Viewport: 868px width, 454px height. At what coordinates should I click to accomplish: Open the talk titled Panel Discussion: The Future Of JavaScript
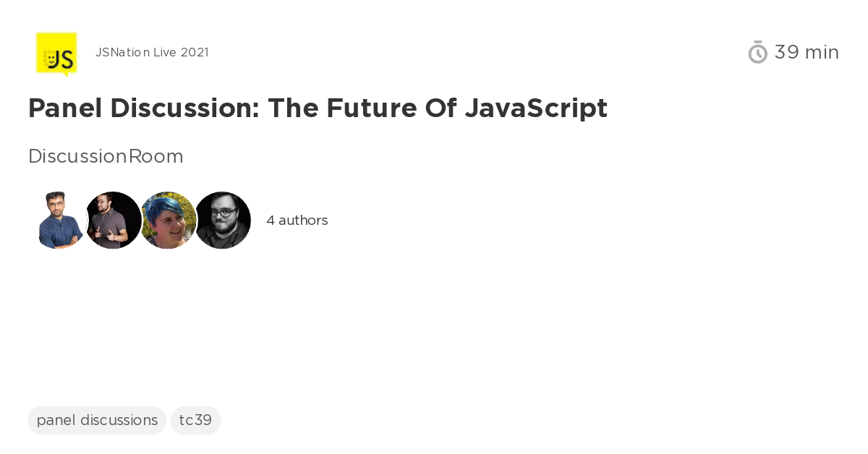[318, 108]
